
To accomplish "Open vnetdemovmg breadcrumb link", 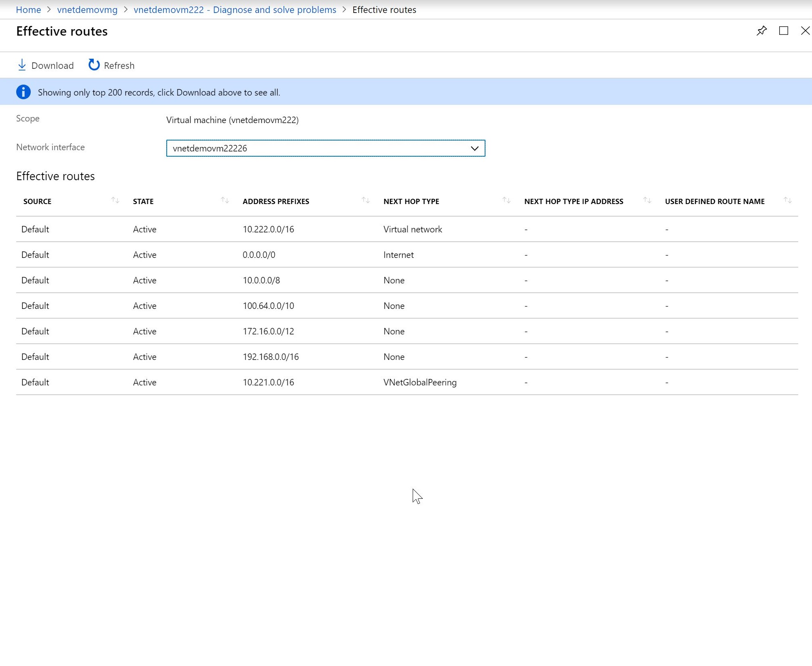I will 87,10.
